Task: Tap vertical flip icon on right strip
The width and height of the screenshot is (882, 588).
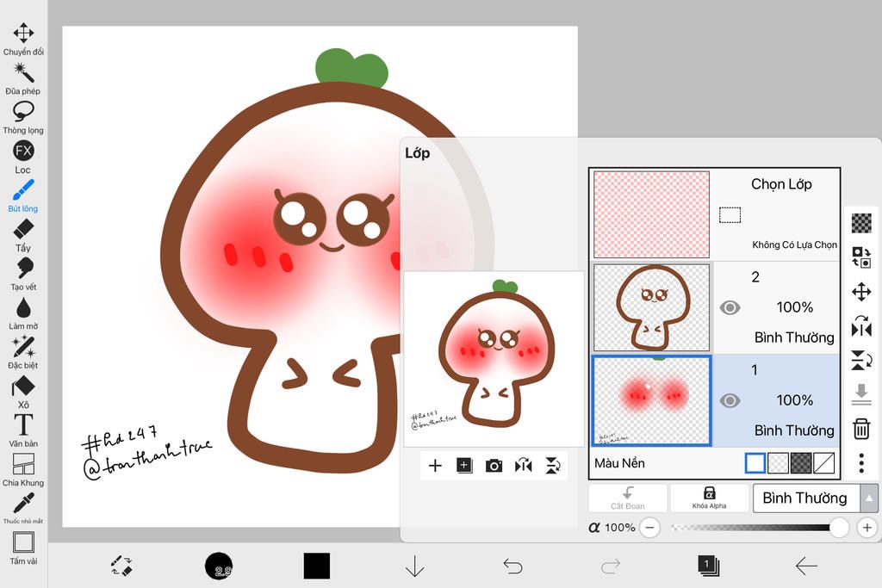Action: 861,361
